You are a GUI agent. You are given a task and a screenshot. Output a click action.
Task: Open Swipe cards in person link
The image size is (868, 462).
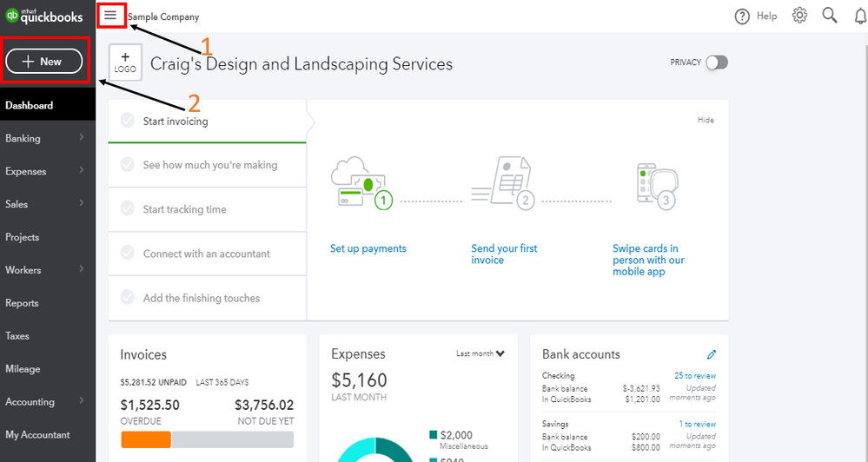[x=648, y=260]
